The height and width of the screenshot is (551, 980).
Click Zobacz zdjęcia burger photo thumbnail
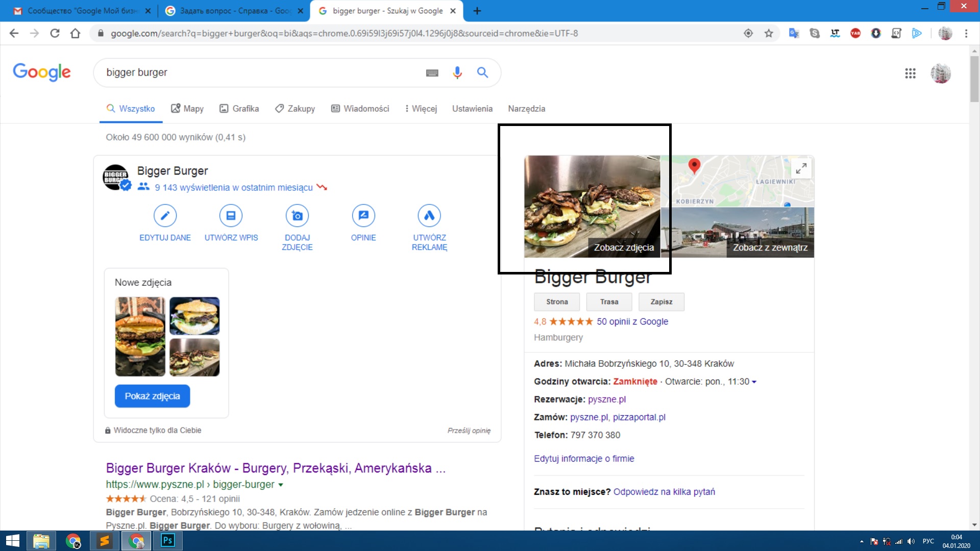click(592, 207)
